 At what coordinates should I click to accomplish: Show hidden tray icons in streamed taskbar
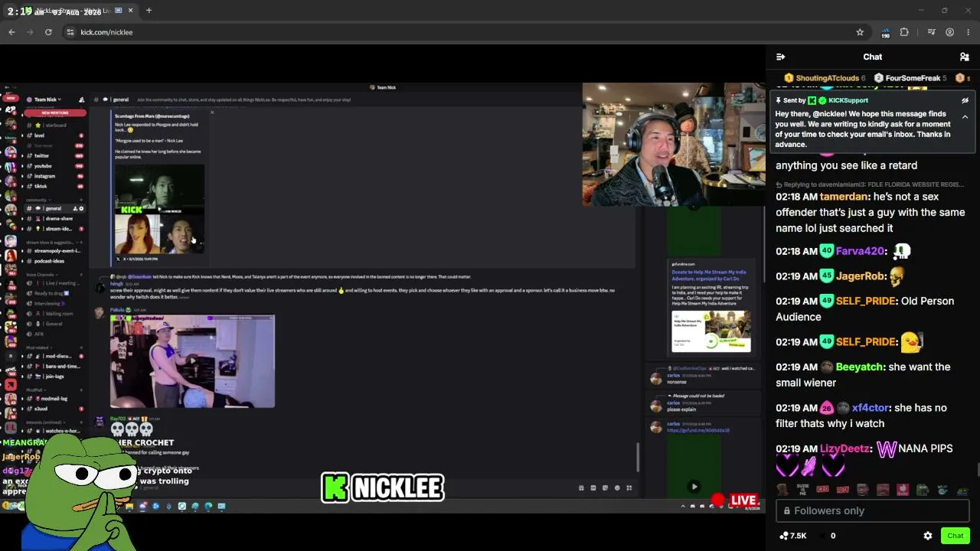[x=683, y=506]
